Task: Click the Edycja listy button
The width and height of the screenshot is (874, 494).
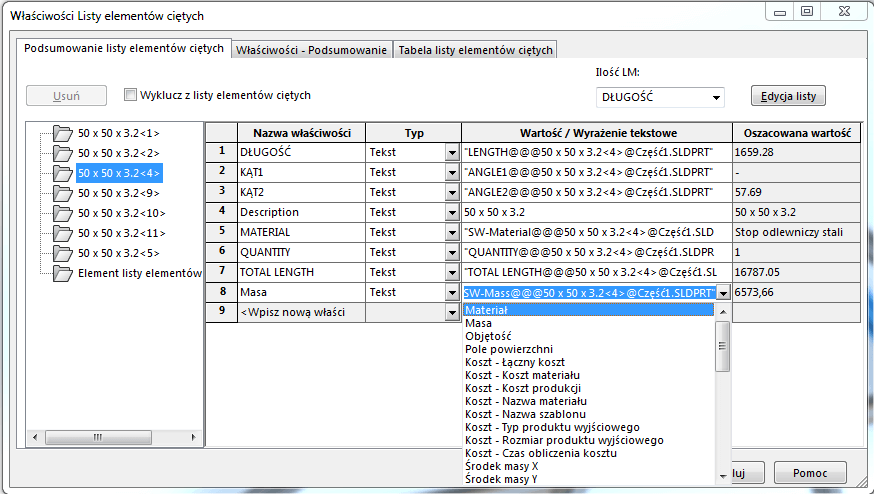Action: pyautogui.click(x=788, y=96)
